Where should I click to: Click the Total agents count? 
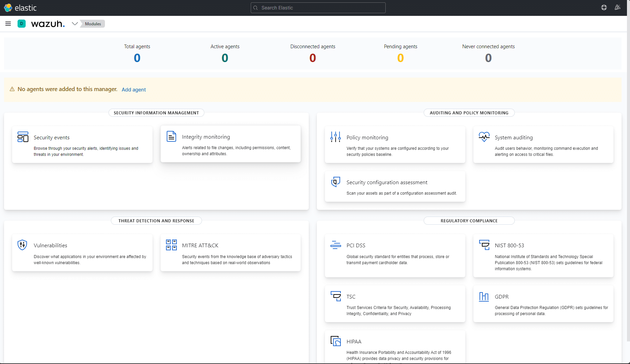137,58
